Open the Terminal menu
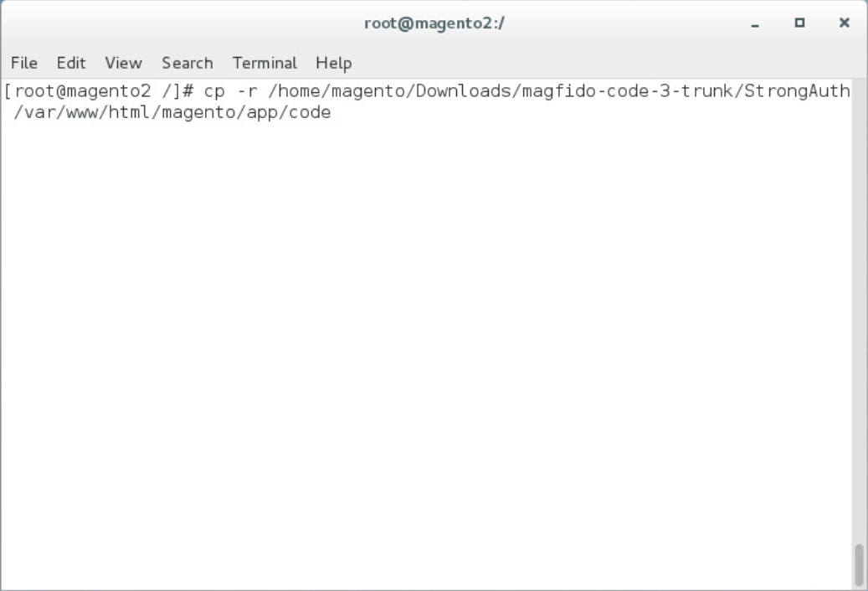This screenshot has height=591, width=868. pos(265,63)
